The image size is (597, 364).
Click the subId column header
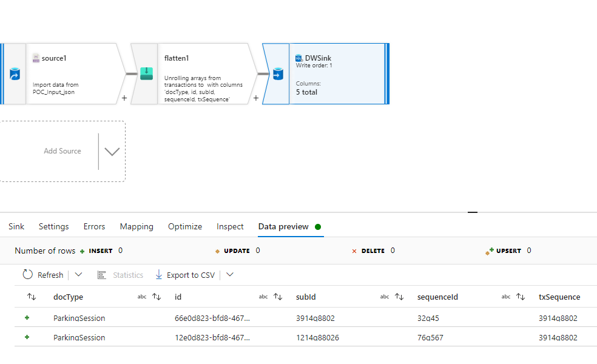[x=306, y=297]
